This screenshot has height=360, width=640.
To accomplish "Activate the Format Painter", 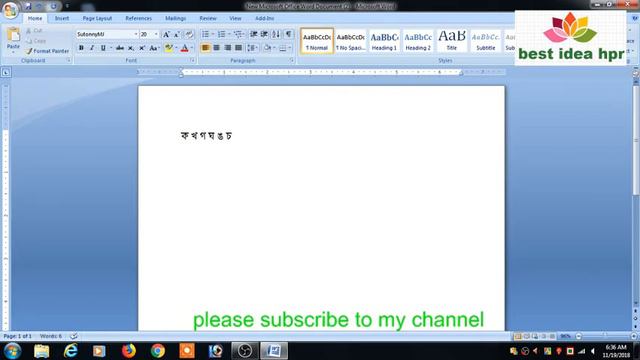I will [47, 51].
